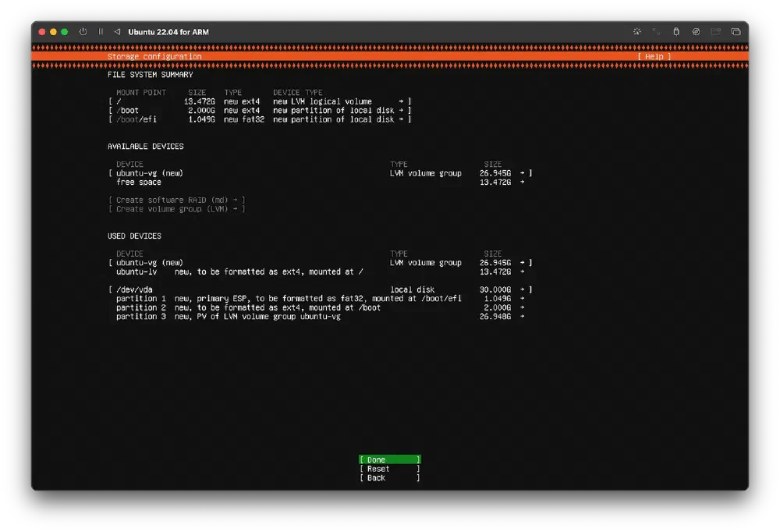Viewport: 780px width, 532px height.
Task: Click the activity spinner icon in the toolbar
Action: (x=636, y=32)
